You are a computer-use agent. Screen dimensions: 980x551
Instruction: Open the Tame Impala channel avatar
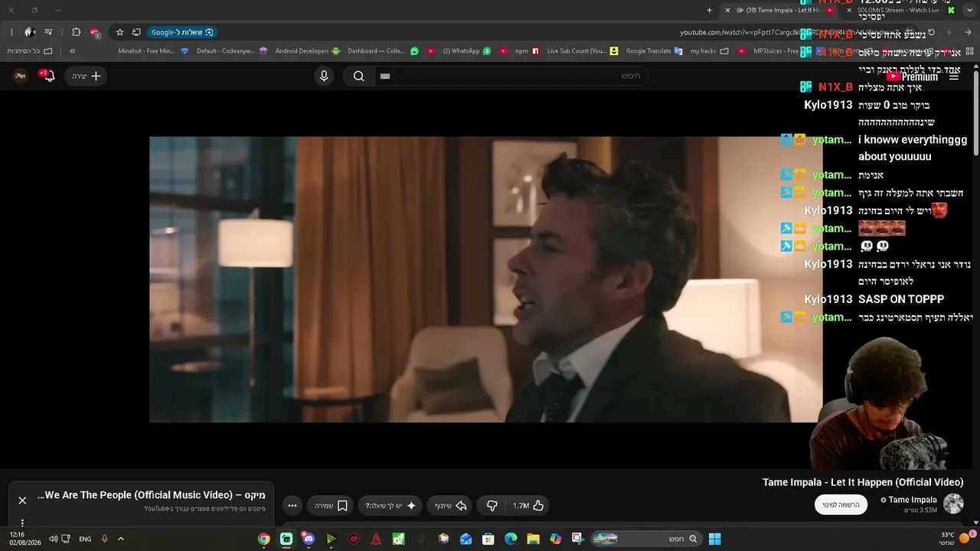point(953,504)
